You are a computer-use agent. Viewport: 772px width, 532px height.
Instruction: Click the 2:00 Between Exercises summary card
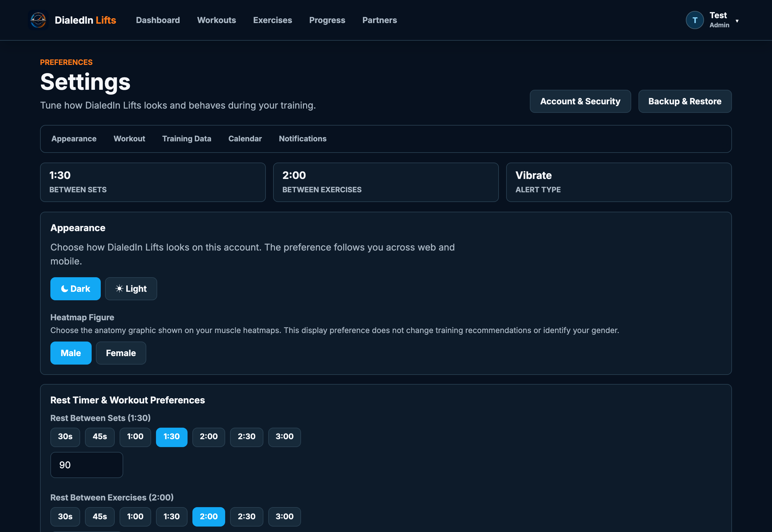coord(386,182)
